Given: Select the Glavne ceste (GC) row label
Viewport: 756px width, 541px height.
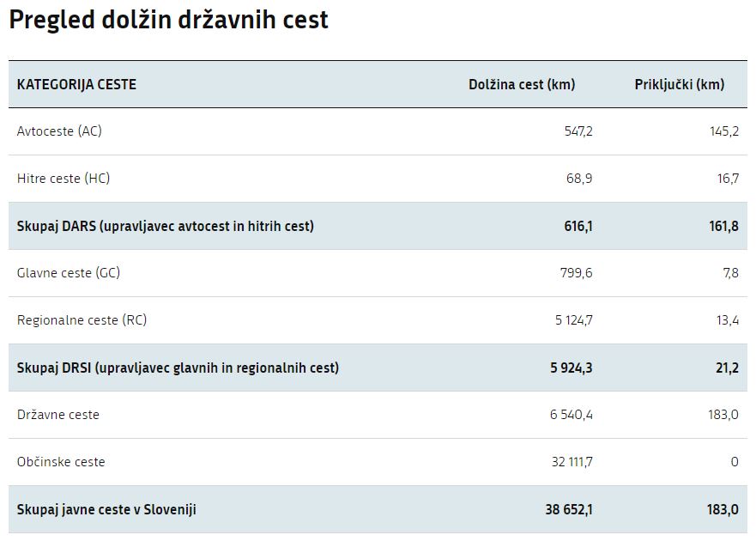Looking at the screenshot, I should [x=69, y=273].
